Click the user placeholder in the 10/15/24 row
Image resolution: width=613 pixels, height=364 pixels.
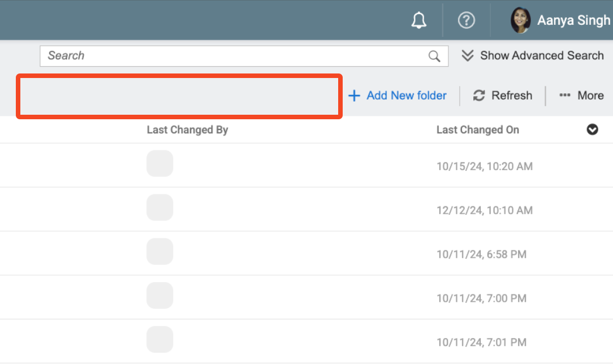(159, 164)
